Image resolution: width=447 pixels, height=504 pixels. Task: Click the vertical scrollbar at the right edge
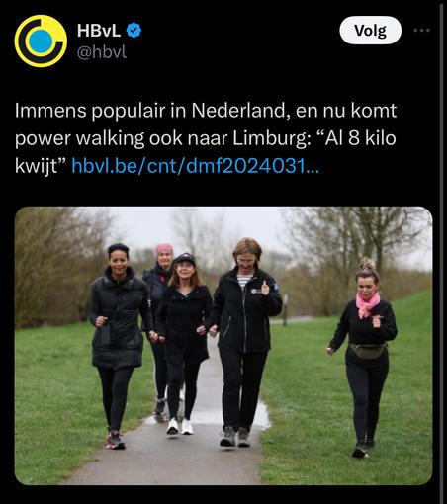click(441, 252)
